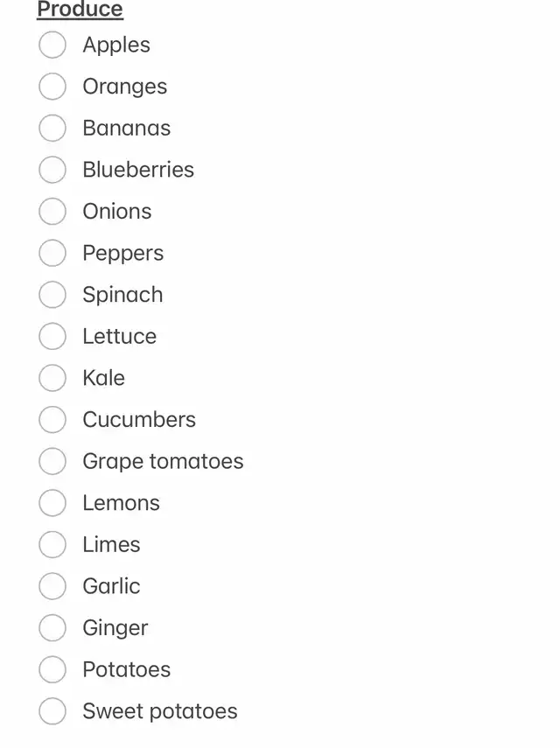
Task: Check off Lettuce
Action: [x=52, y=336]
